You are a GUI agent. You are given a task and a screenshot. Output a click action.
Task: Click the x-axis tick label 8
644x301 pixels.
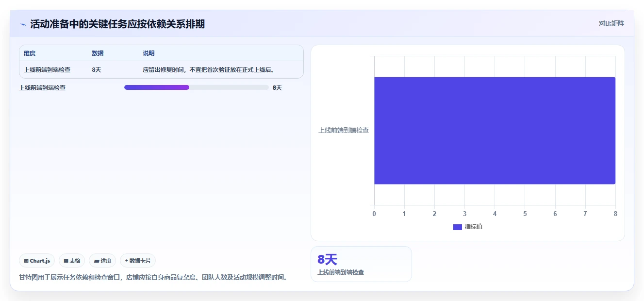pyautogui.click(x=615, y=214)
